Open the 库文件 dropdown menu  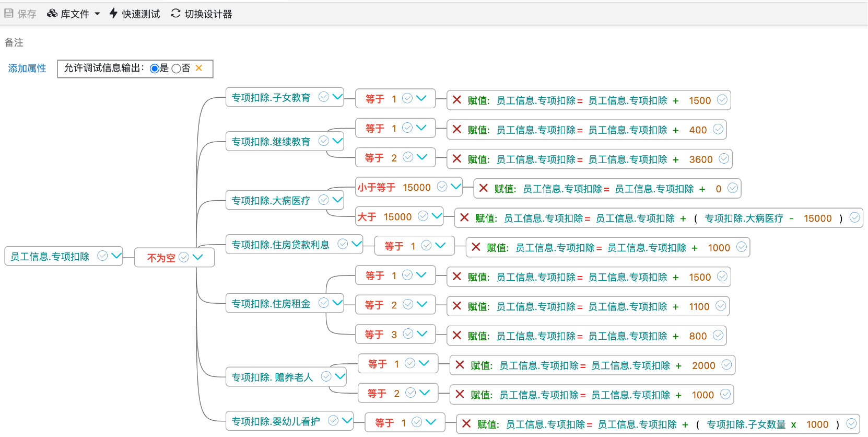point(74,14)
